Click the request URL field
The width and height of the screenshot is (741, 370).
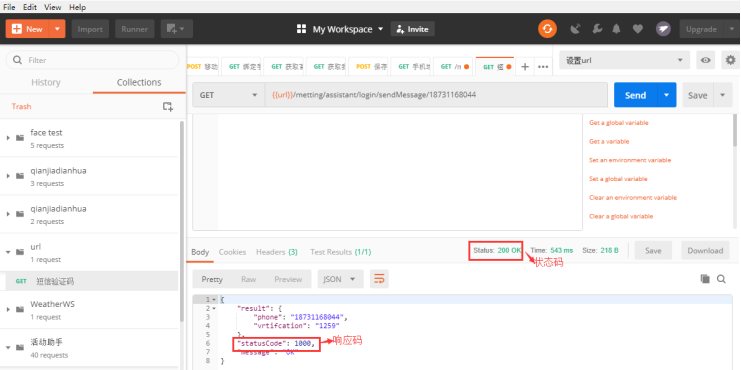click(x=436, y=95)
